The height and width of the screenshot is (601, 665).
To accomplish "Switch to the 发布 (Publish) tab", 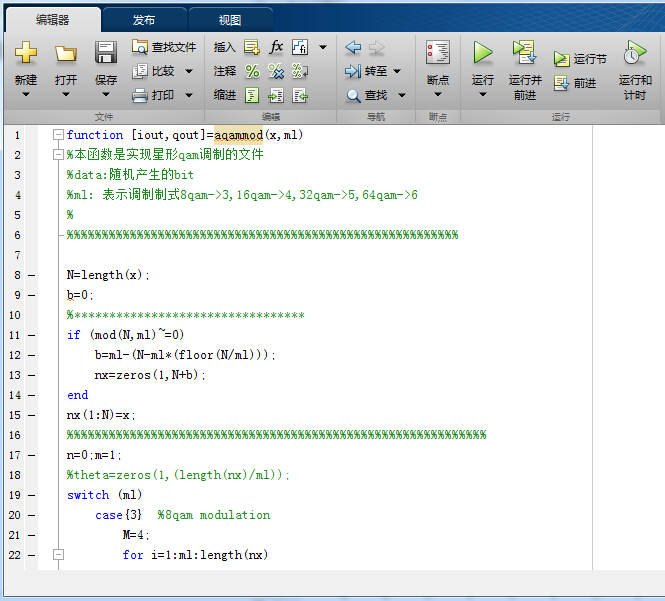I will 144,20.
